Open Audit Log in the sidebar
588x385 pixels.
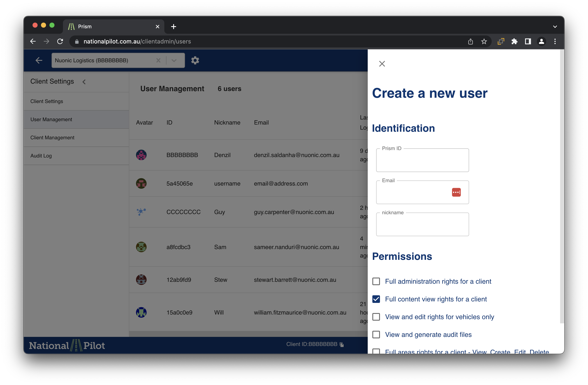tap(41, 156)
